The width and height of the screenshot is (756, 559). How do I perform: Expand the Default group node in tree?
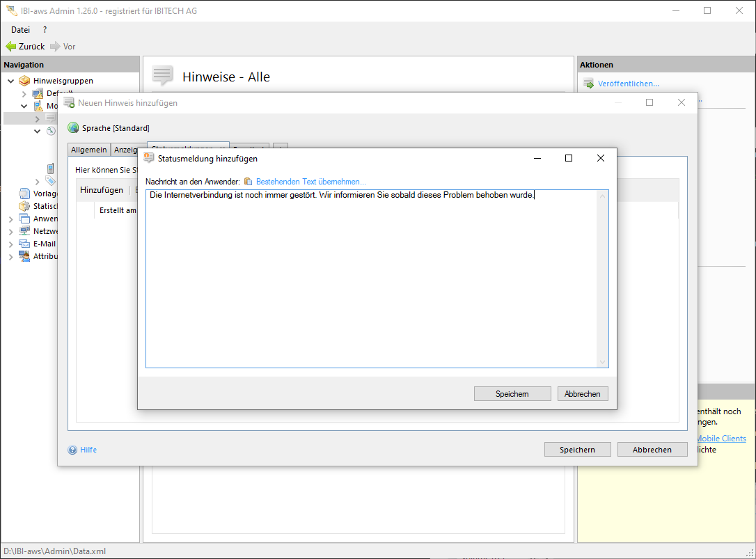click(24, 93)
